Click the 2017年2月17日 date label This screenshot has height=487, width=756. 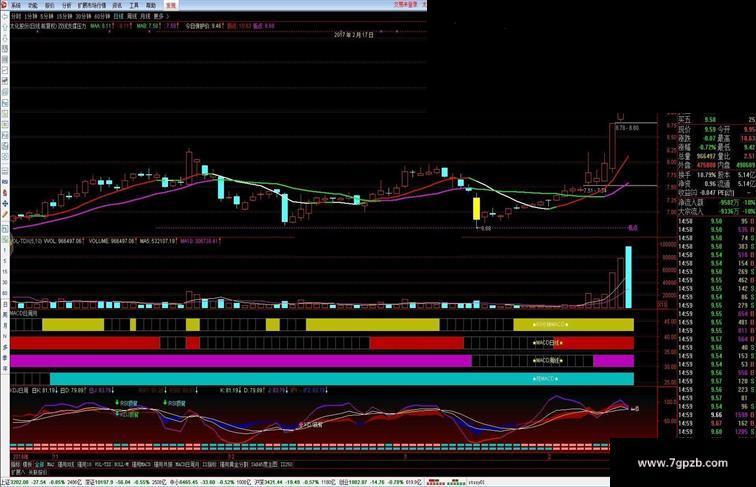coord(354,35)
